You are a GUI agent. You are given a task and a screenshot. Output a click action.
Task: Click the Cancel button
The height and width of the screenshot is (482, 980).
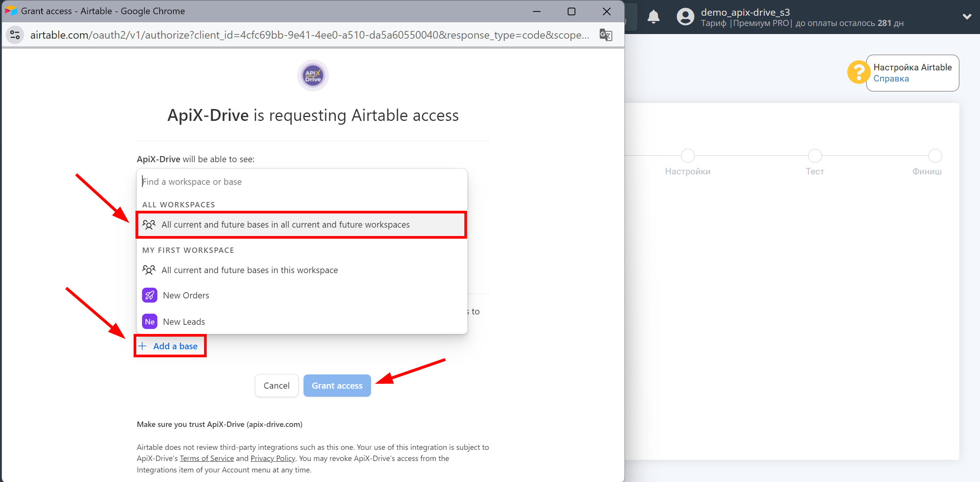click(276, 386)
